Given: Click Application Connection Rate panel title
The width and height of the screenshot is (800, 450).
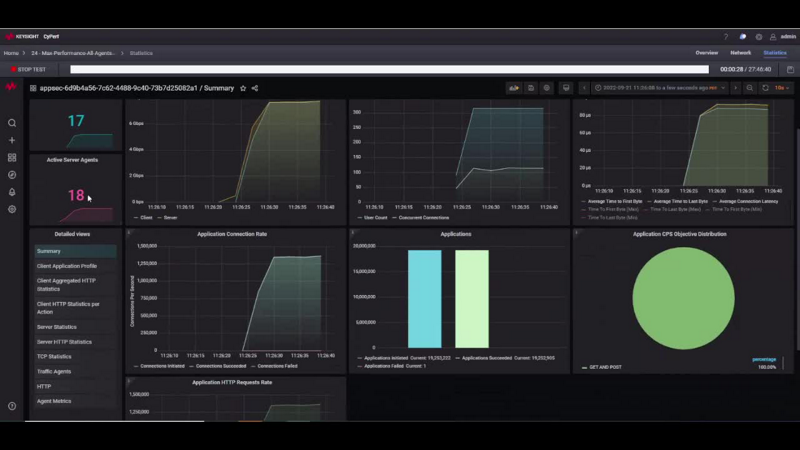Looking at the screenshot, I should 232,234.
